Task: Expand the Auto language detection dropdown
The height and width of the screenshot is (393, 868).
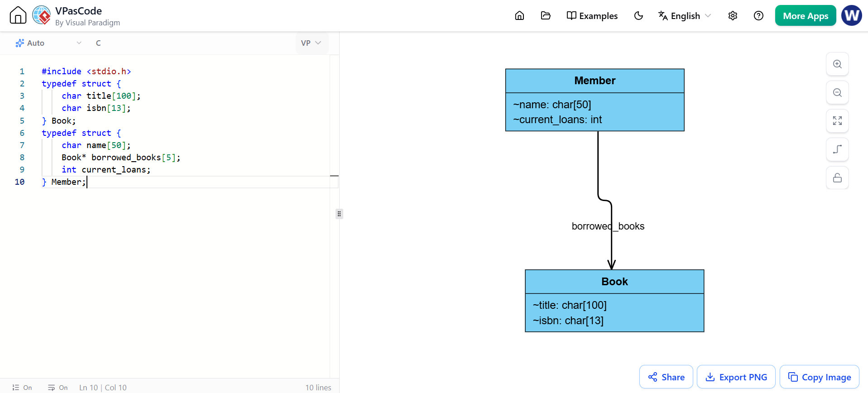Action: (48, 43)
